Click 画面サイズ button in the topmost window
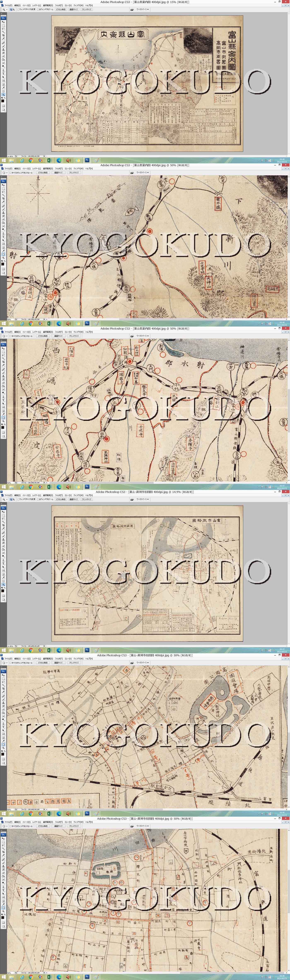This screenshot has width=290, height=980. click(x=74, y=9)
